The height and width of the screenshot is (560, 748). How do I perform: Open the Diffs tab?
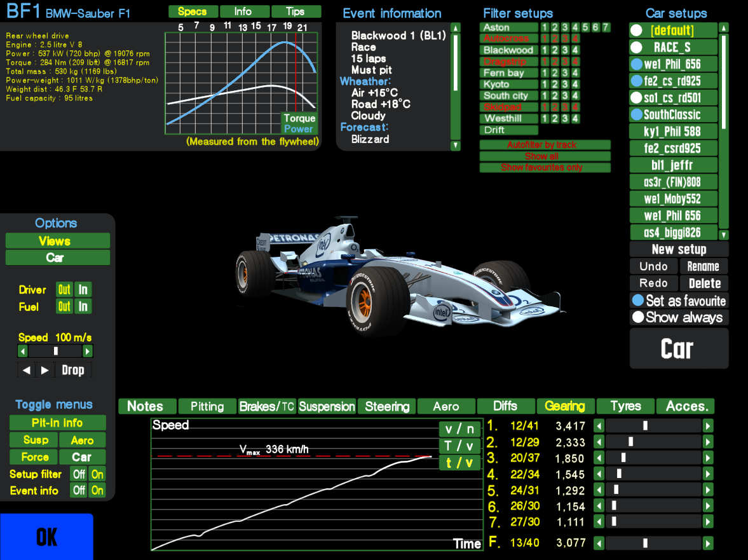coord(506,406)
